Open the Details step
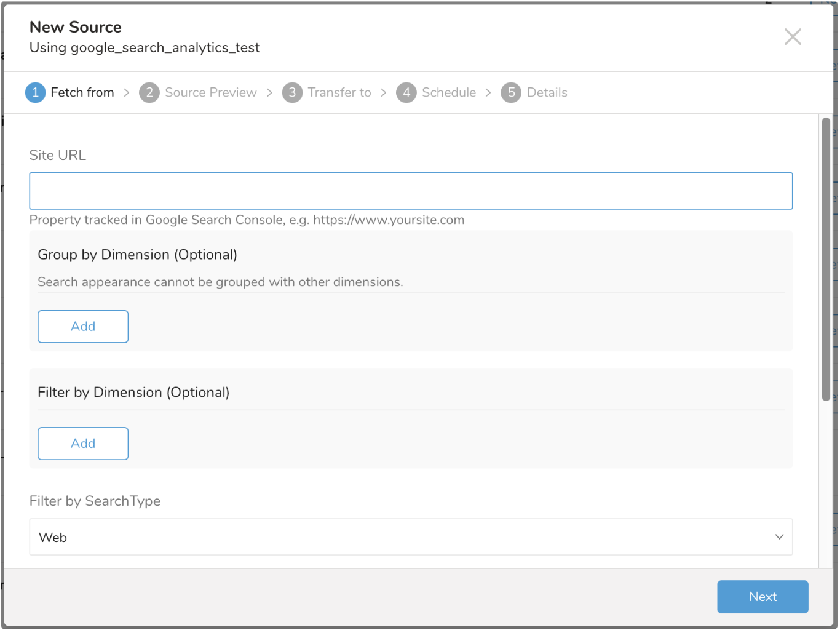Image resolution: width=840 pixels, height=630 pixels. click(x=547, y=92)
